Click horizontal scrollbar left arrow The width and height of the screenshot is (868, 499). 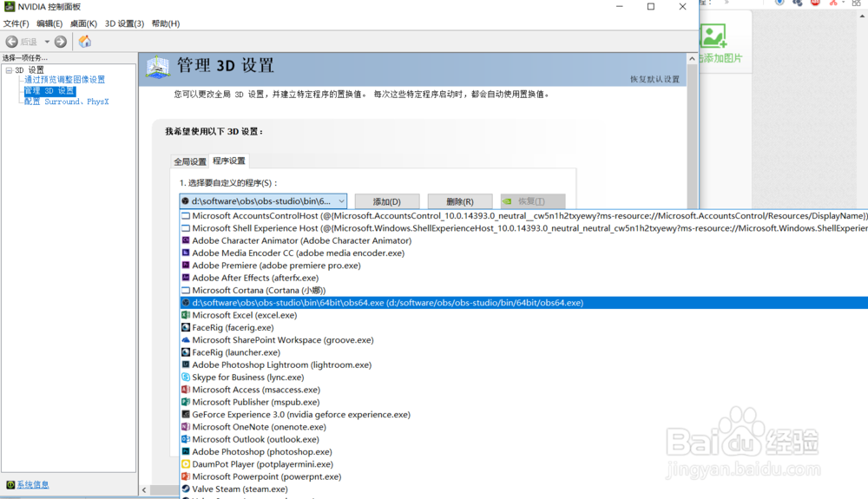coord(144,490)
